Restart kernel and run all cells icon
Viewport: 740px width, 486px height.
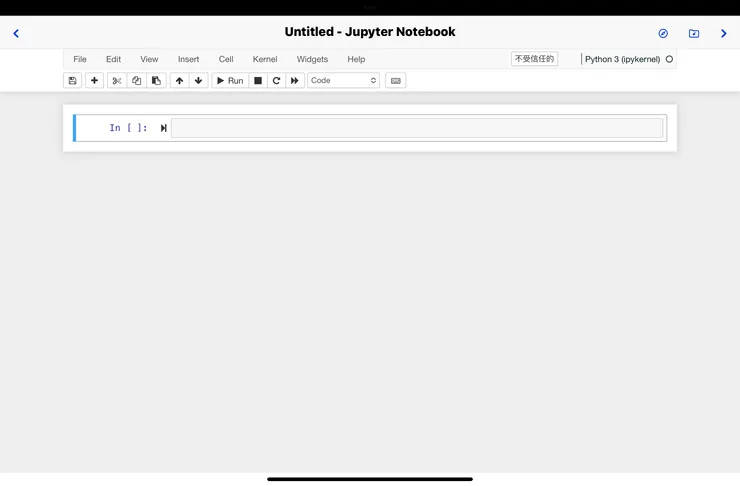[x=295, y=81]
